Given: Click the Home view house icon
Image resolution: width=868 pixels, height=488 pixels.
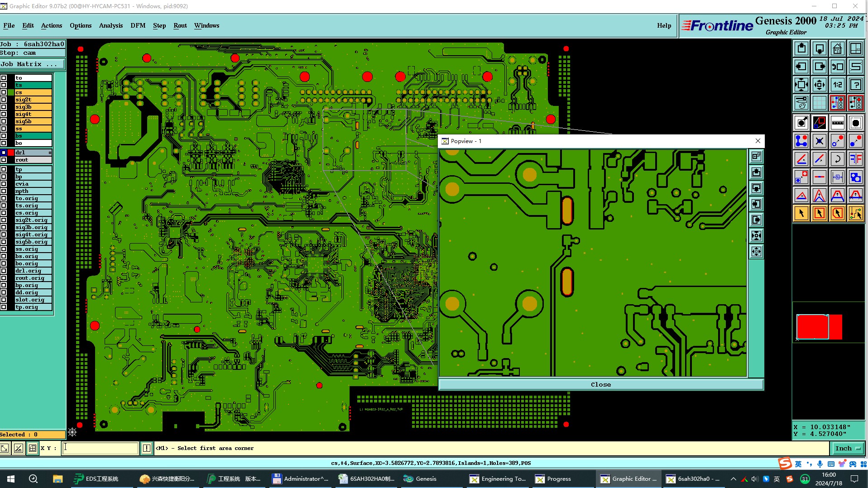Looking at the screenshot, I should [838, 48].
